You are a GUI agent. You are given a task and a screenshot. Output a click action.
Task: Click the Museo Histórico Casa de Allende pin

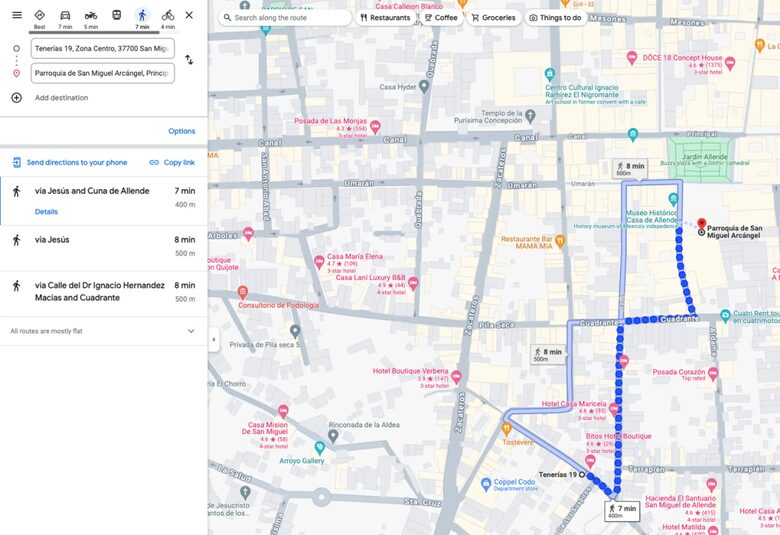click(x=674, y=199)
